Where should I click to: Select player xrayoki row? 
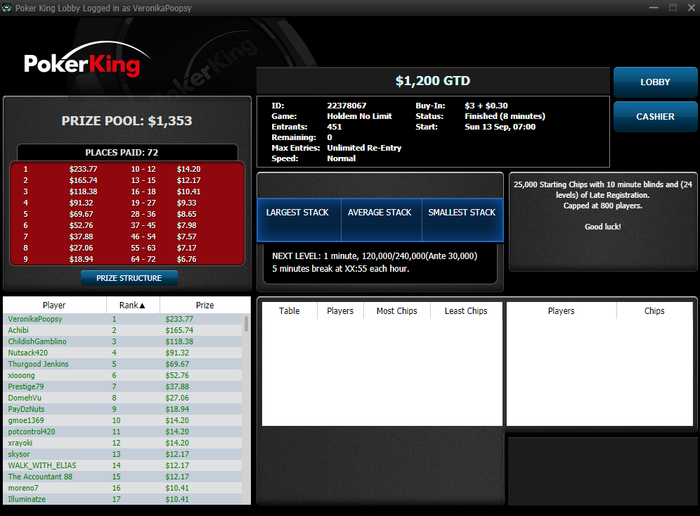click(x=123, y=443)
